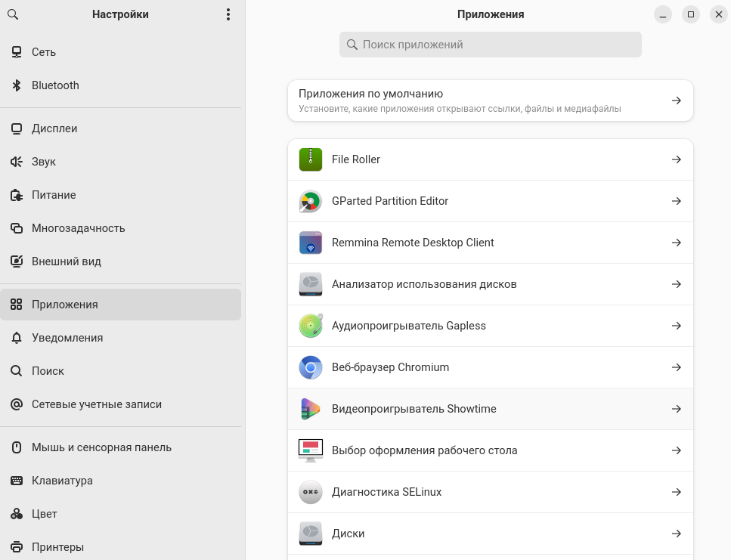Click the GParted Partition Editor icon
731x560 pixels.
311,201
